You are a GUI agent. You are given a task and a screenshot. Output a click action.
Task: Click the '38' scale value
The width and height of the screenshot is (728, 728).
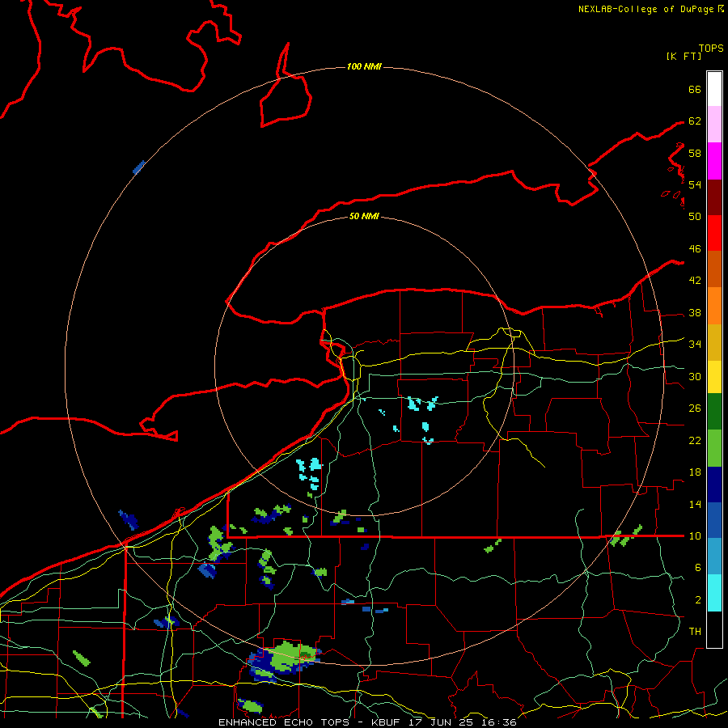click(695, 312)
